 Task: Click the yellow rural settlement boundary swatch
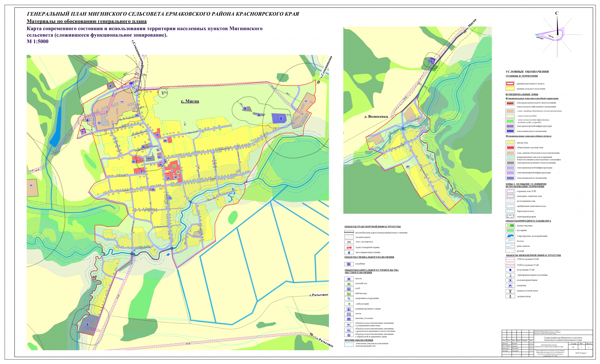(x=510, y=89)
